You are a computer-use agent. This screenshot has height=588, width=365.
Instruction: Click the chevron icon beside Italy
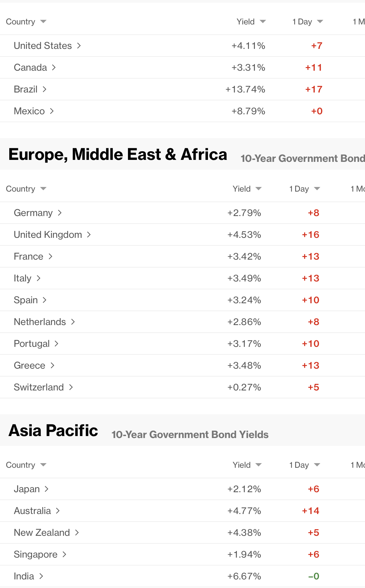(39, 278)
